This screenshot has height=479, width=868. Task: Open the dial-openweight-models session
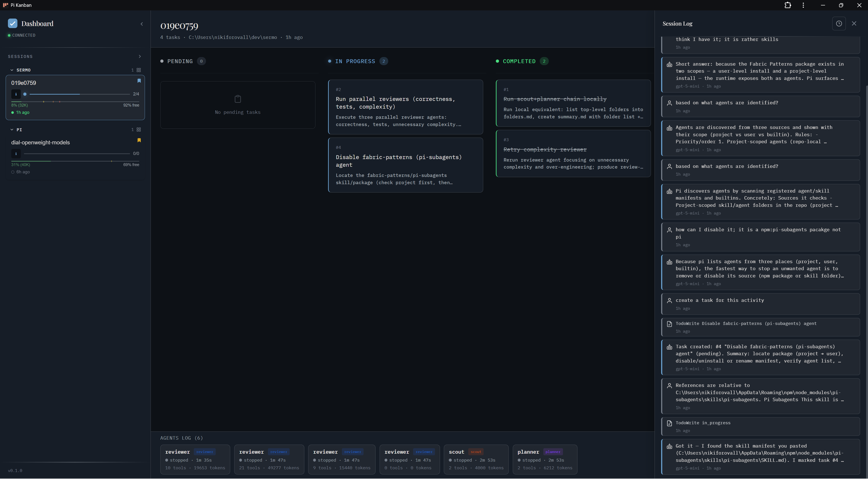coord(75,157)
